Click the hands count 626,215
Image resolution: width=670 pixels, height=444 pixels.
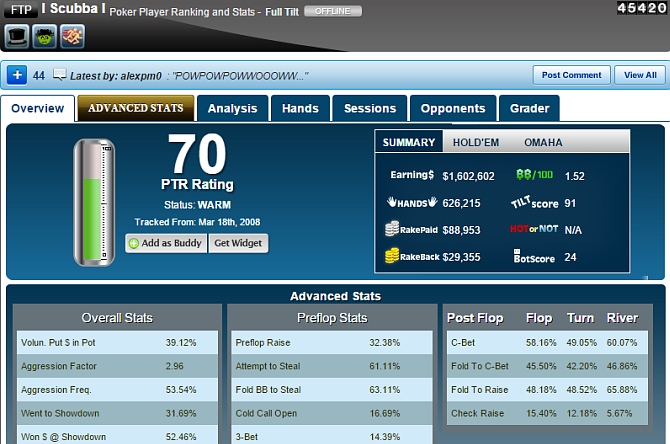pos(461,203)
